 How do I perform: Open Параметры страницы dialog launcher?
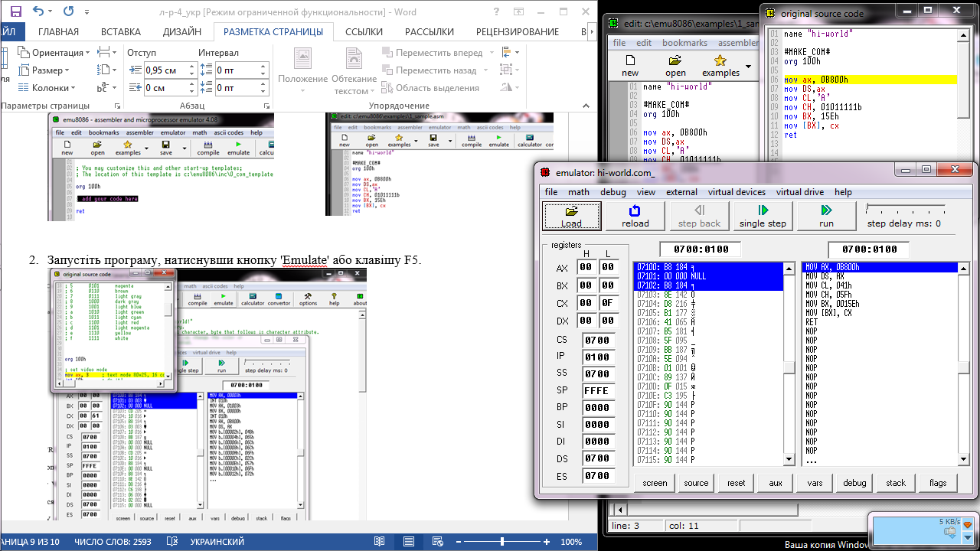click(116, 106)
